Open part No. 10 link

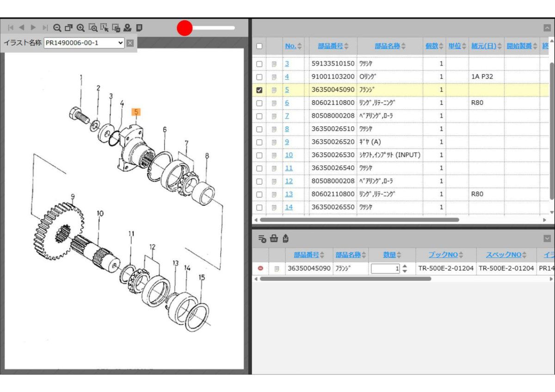pyautogui.click(x=289, y=155)
